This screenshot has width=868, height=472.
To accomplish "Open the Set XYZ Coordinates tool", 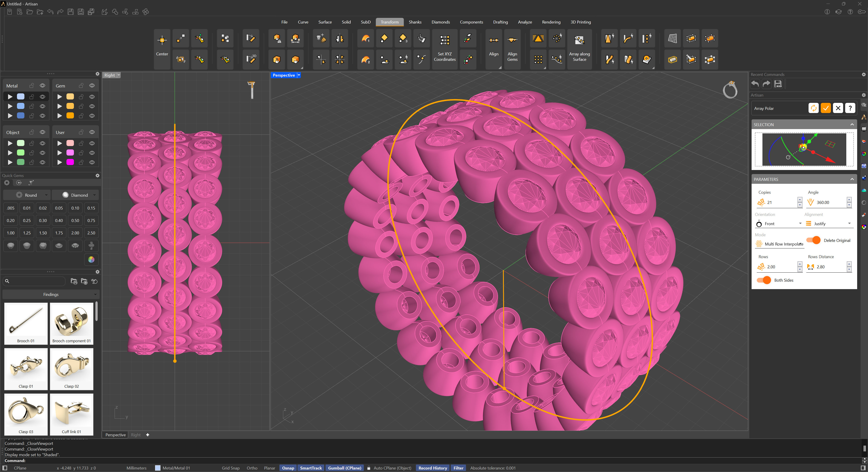I will pyautogui.click(x=444, y=49).
